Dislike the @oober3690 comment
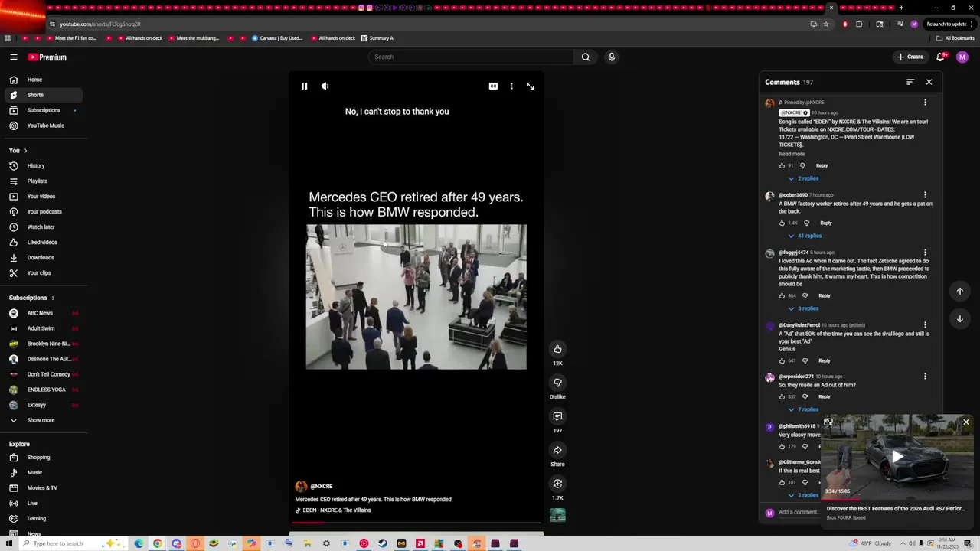Screen dimensions: 980x551 [x=806, y=223]
